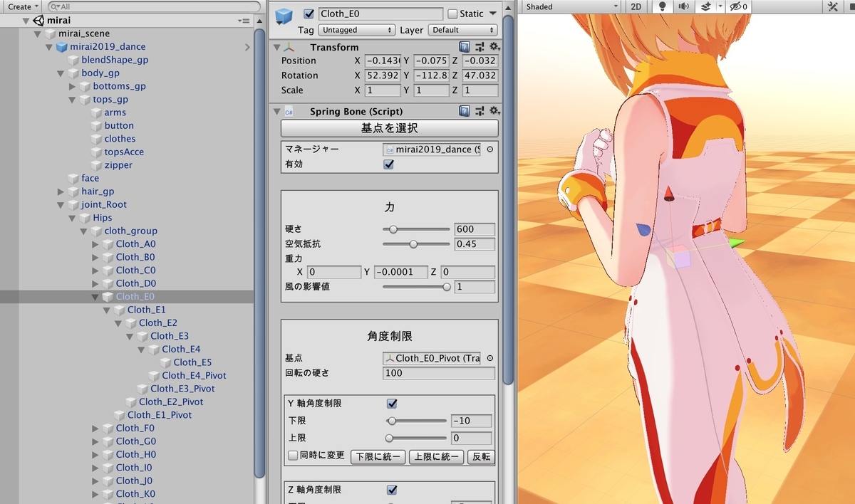Toggle the Static checkbox

[x=452, y=14]
